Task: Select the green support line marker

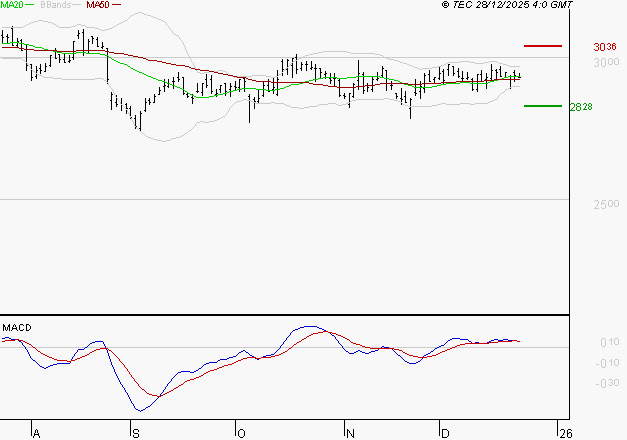Action: pyautogui.click(x=543, y=106)
